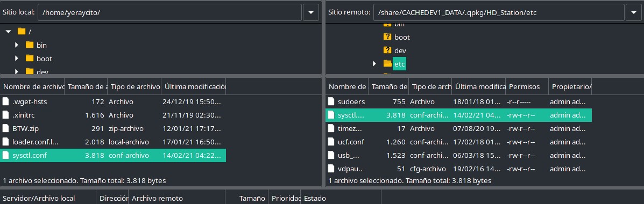Select the remote dev unknown-folder icon

click(x=387, y=50)
